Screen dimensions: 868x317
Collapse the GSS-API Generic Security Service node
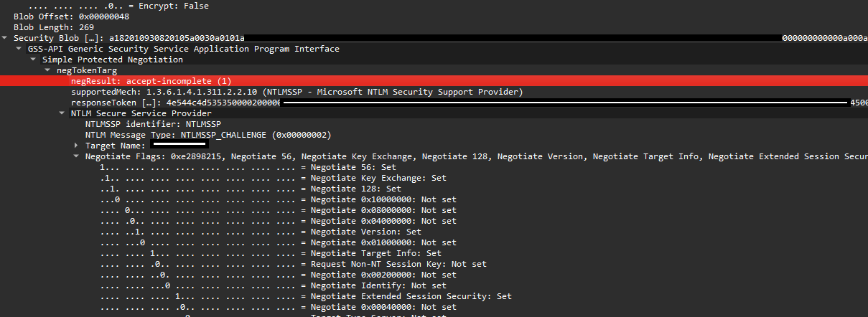tap(19, 49)
